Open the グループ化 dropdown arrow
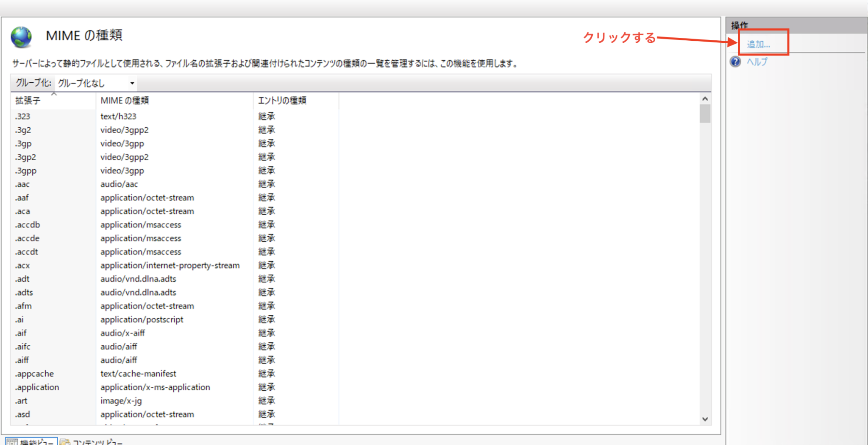 [132, 83]
